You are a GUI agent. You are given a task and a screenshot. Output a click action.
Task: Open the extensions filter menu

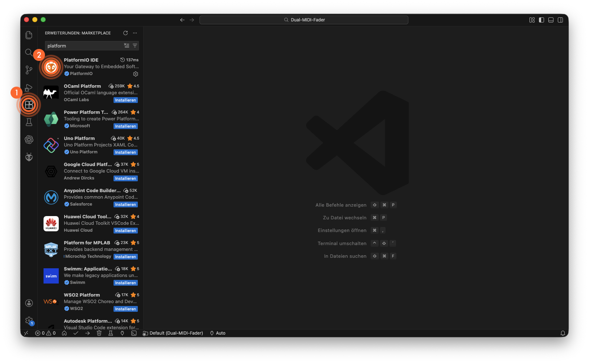click(x=135, y=46)
